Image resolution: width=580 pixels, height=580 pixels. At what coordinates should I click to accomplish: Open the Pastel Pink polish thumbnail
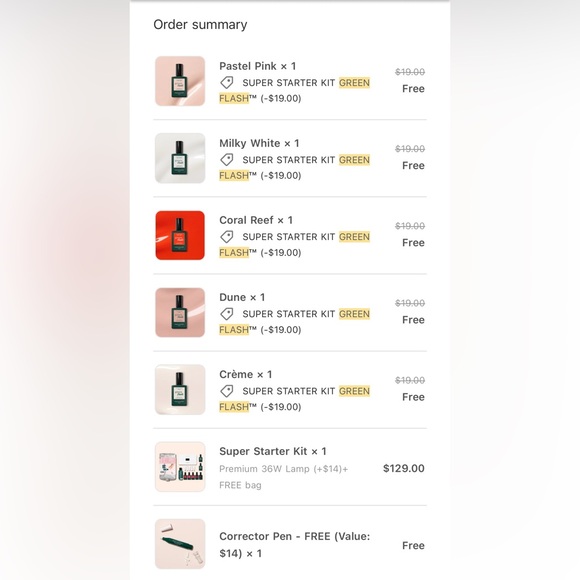coord(180,81)
